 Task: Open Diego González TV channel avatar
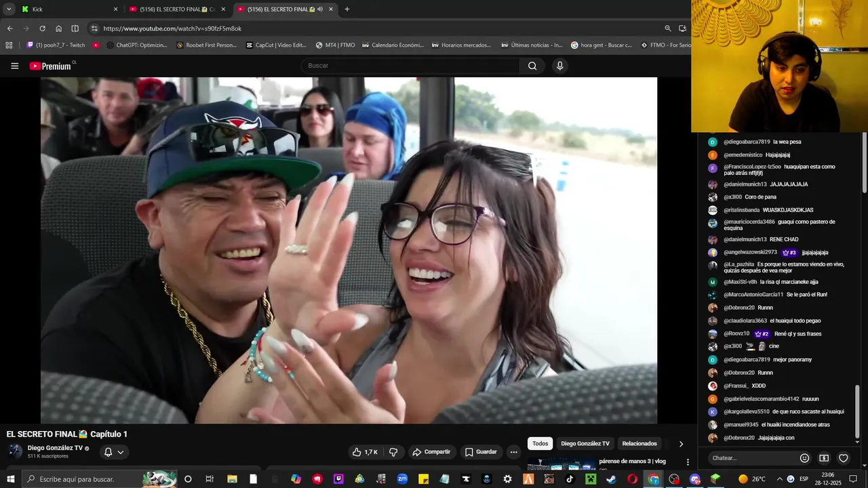click(x=15, y=451)
